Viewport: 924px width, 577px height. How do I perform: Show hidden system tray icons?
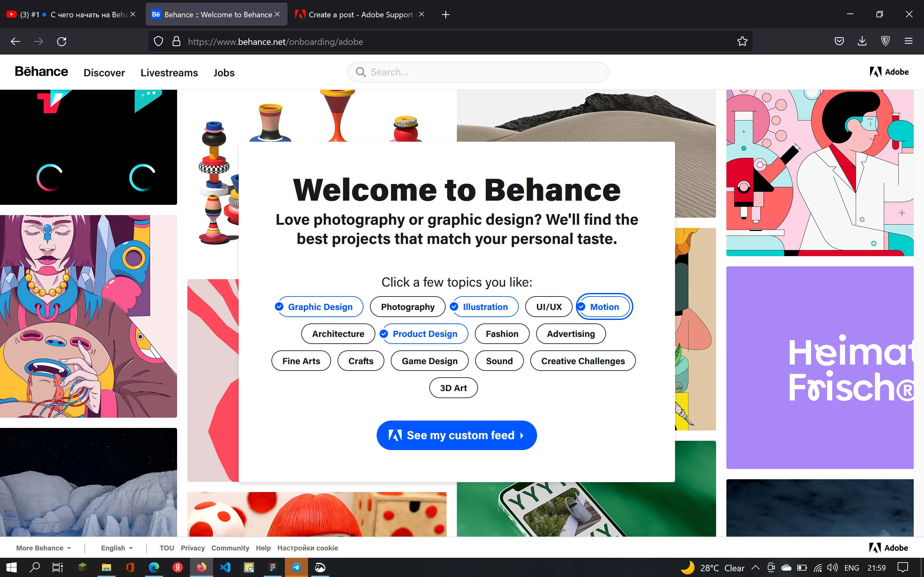(x=755, y=567)
